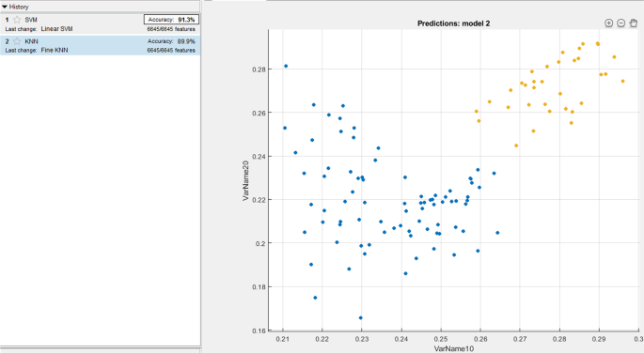This screenshot has height=353, width=644.
Task: Click SVM's 6645/6645 features text
Action: 171,29
